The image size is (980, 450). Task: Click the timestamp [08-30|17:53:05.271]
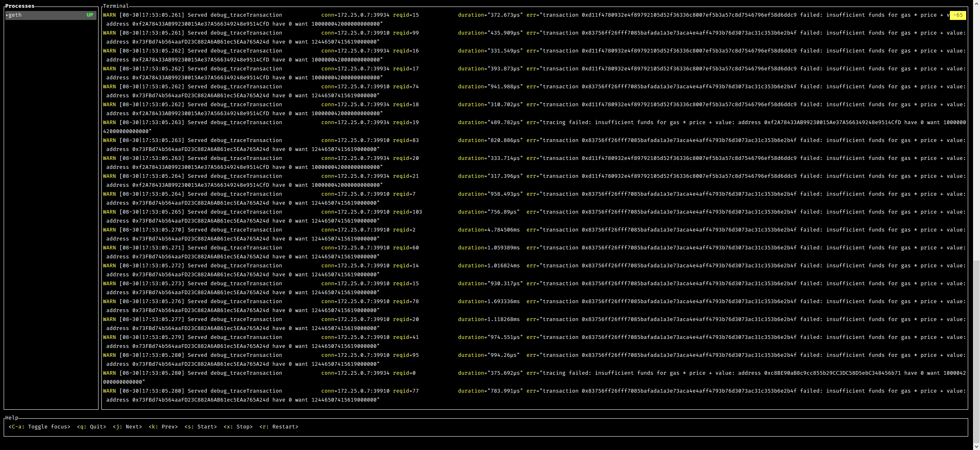pyautogui.click(x=152, y=248)
